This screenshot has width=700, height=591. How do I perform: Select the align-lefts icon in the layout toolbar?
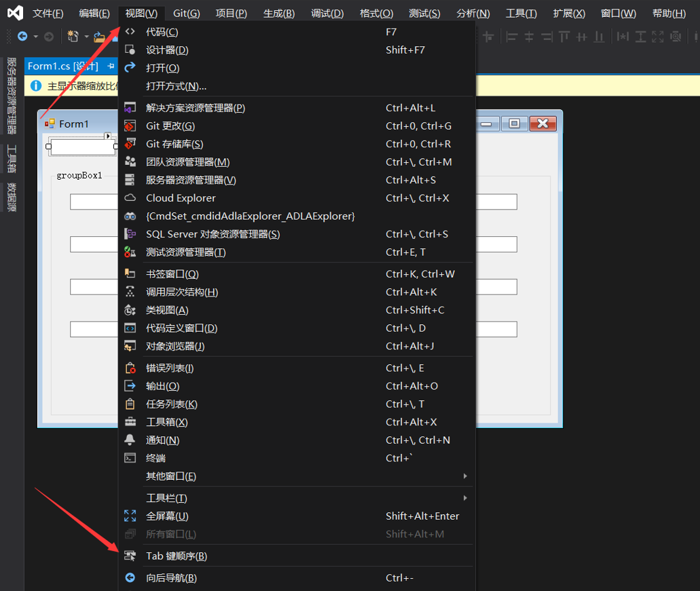512,37
